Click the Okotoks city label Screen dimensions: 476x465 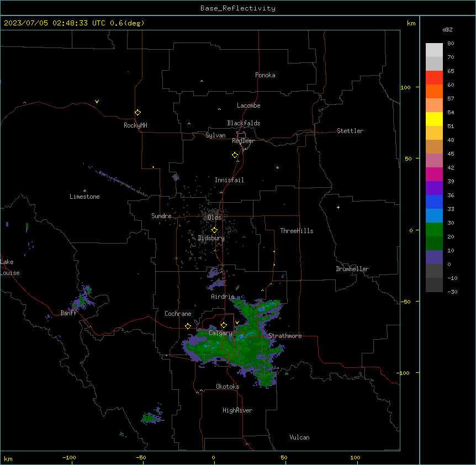(228, 387)
